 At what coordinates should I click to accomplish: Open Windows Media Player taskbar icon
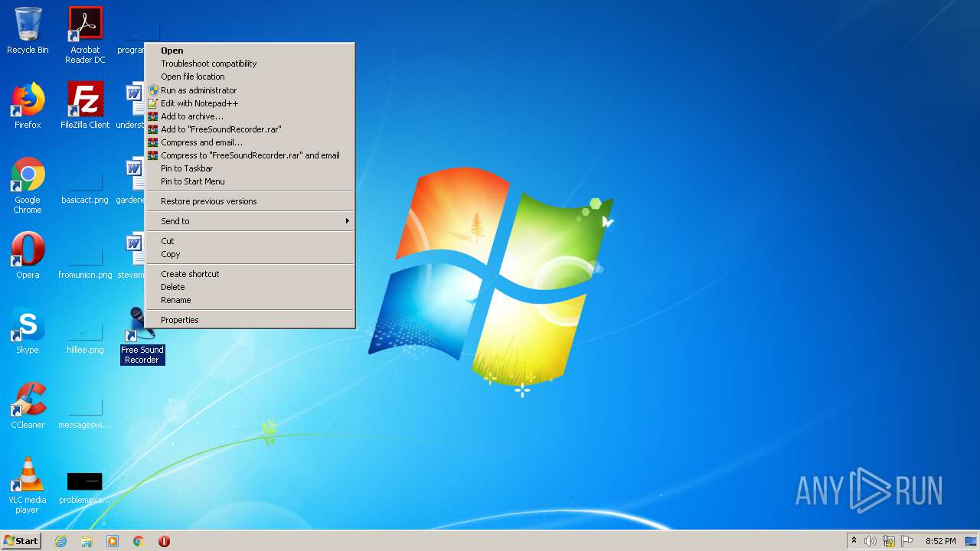click(x=113, y=541)
